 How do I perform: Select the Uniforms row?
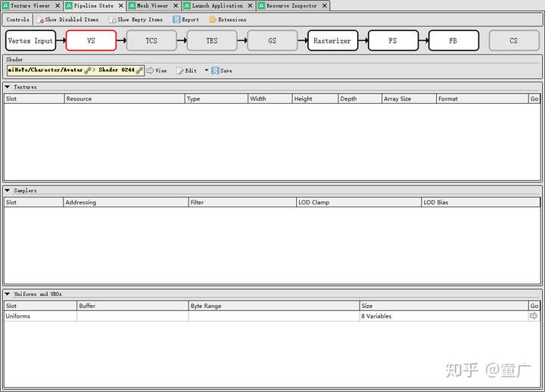[x=272, y=316]
